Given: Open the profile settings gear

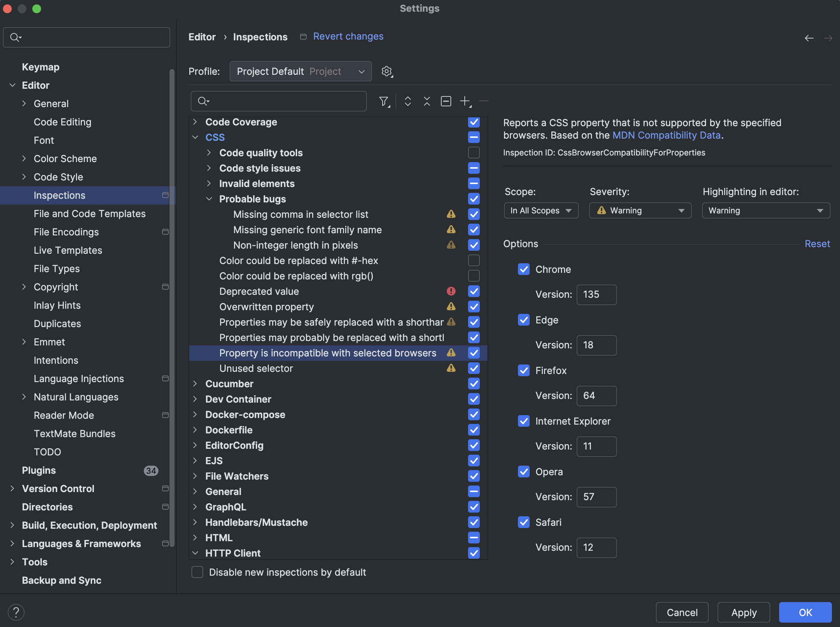Looking at the screenshot, I should point(387,71).
